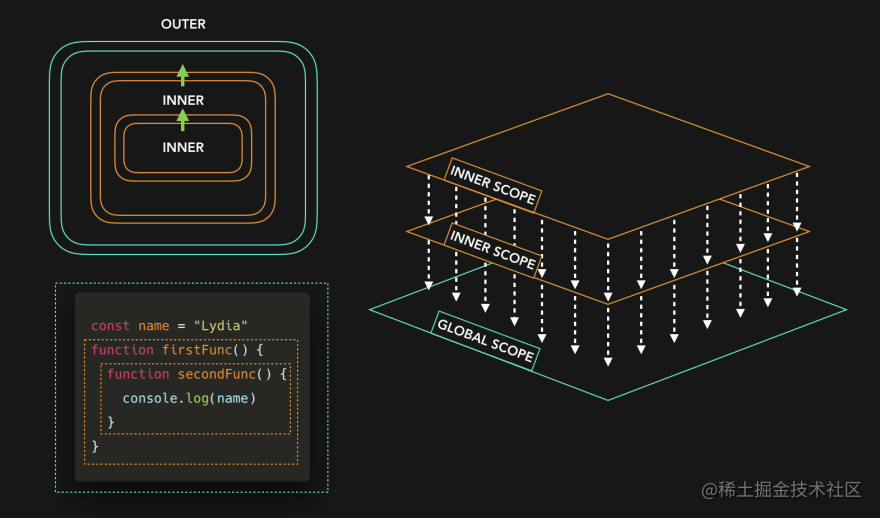Viewport: 880px width, 518px height.
Task: Click the middle INNER label
Action: [183, 100]
